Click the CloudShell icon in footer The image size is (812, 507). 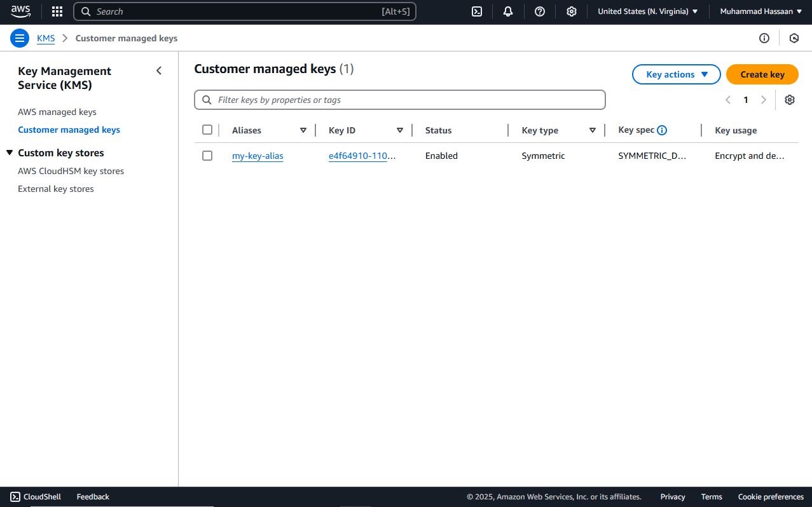15,497
